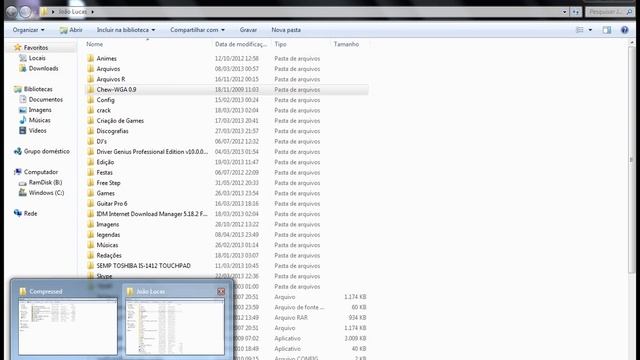Select the legendas folder icon
Image resolution: width=640 pixels, height=360 pixels.
click(91, 235)
